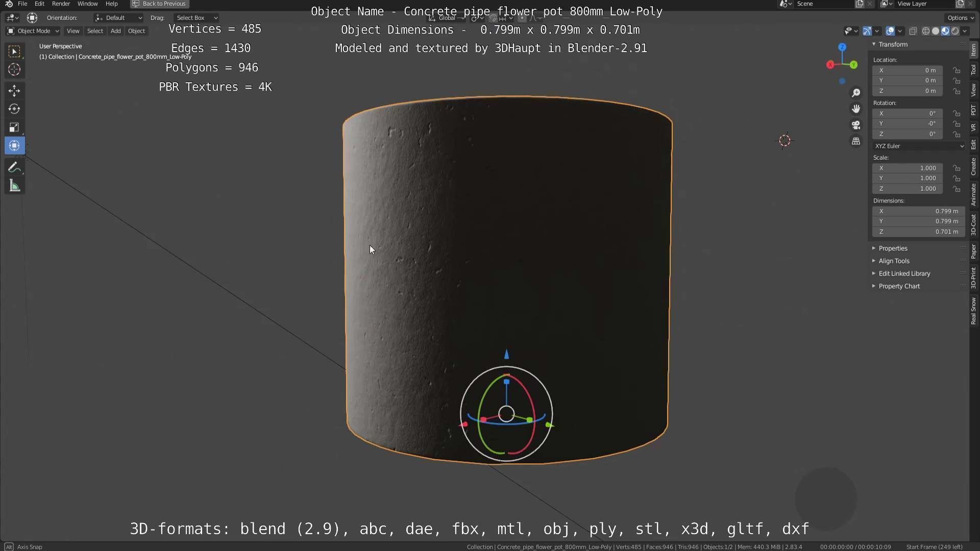Click the Back to Previous button

click(160, 4)
